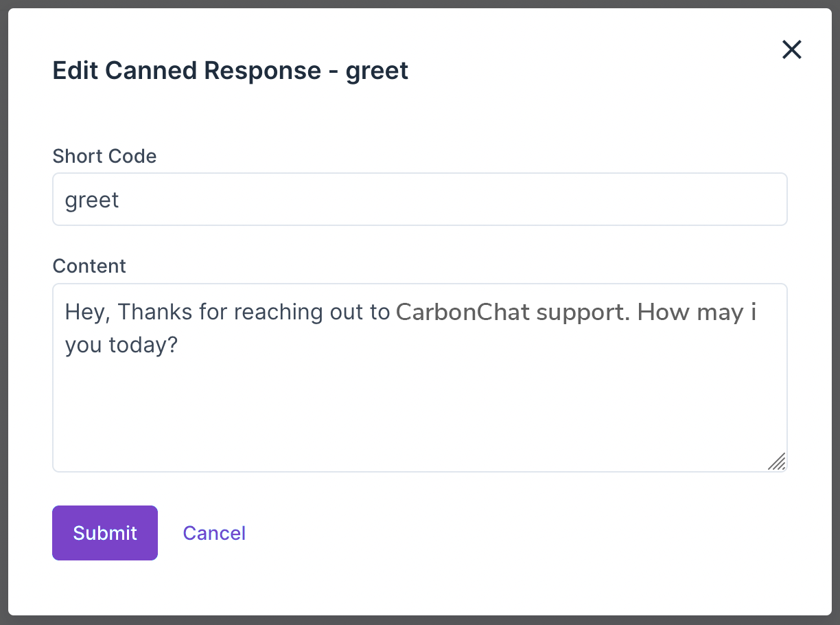Click empty space at bottom of Content box

419,433
